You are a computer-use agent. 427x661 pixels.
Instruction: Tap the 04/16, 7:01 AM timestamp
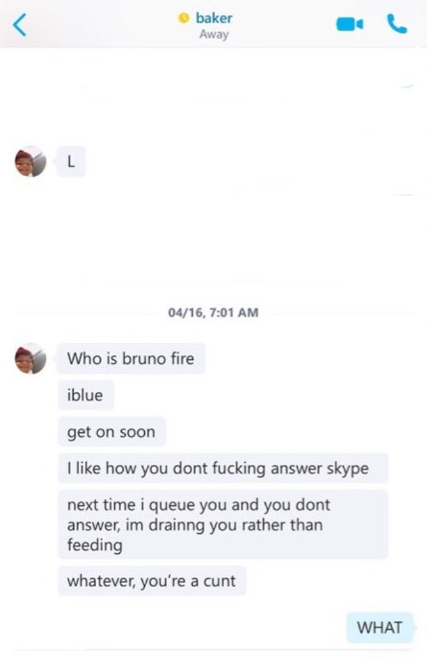[x=213, y=312]
